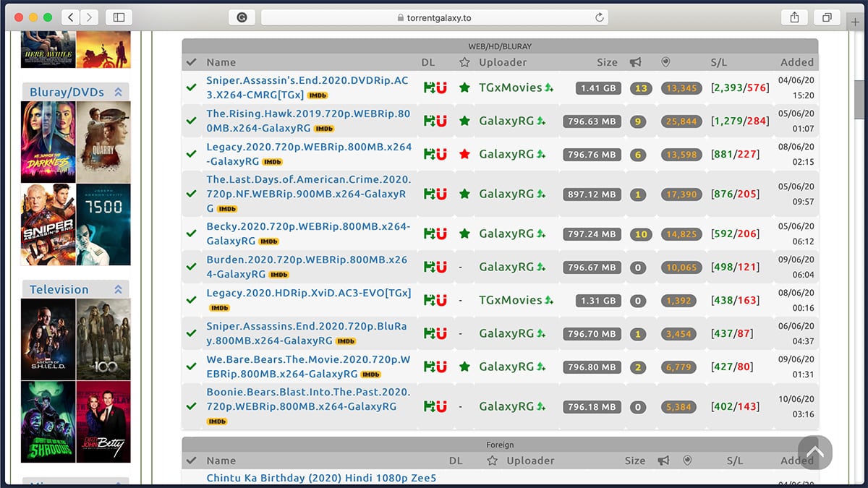Click Name header in the Foreign table
Viewport: 868px width, 488px height.
221,461
